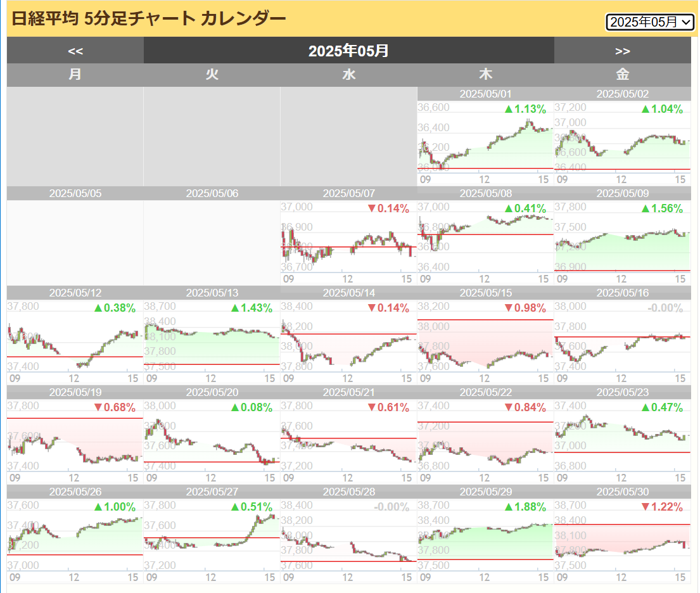Open the 2025/05/15 chart thumbnail
700x593 pixels.
486,342
